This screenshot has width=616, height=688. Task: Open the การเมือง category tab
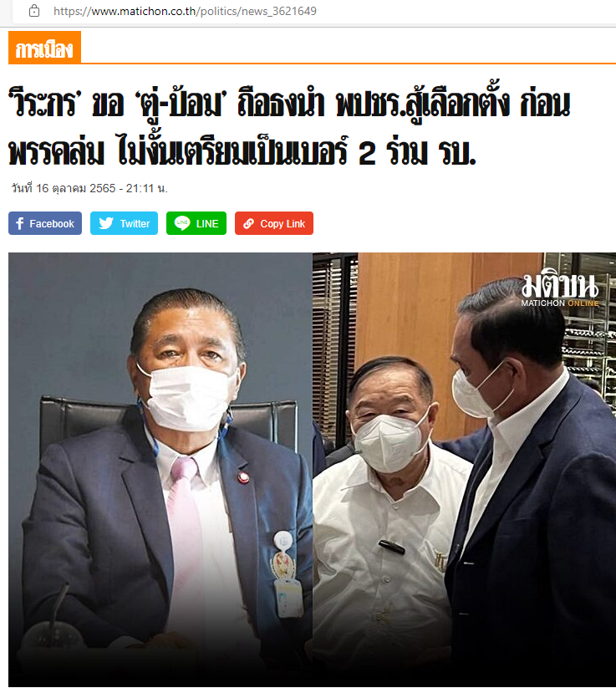tap(44, 48)
